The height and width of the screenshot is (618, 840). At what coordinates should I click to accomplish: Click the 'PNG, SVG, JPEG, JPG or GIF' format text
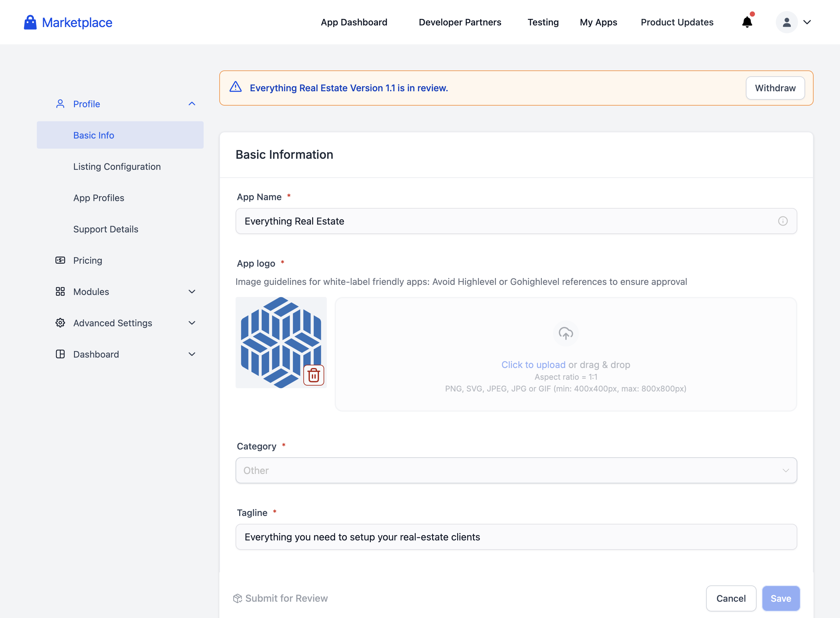(566, 389)
